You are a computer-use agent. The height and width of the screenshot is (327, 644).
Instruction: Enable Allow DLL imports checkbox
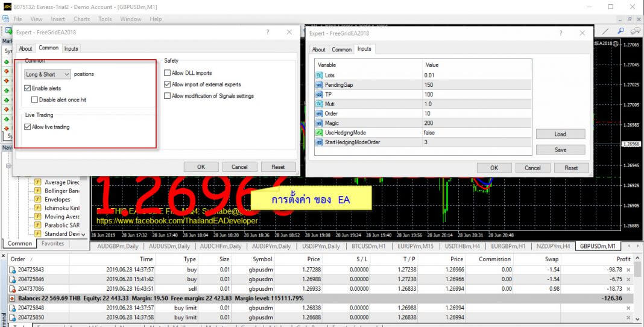click(x=168, y=73)
